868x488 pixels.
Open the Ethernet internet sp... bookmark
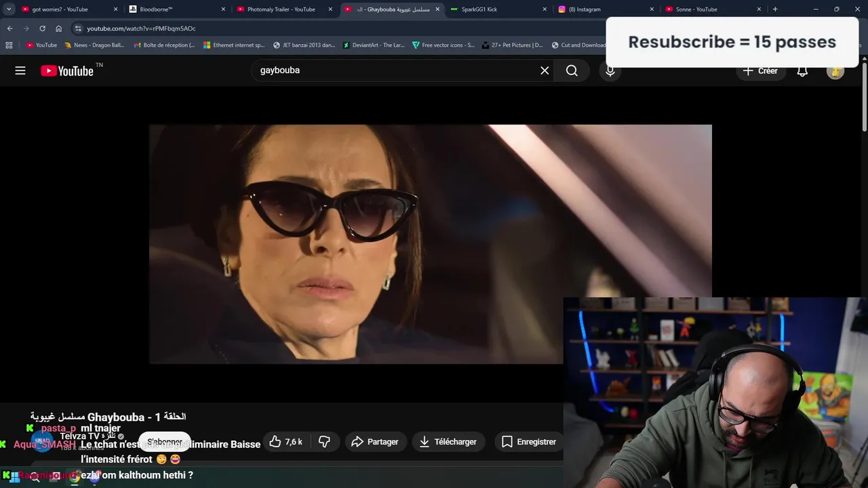pos(234,45)
